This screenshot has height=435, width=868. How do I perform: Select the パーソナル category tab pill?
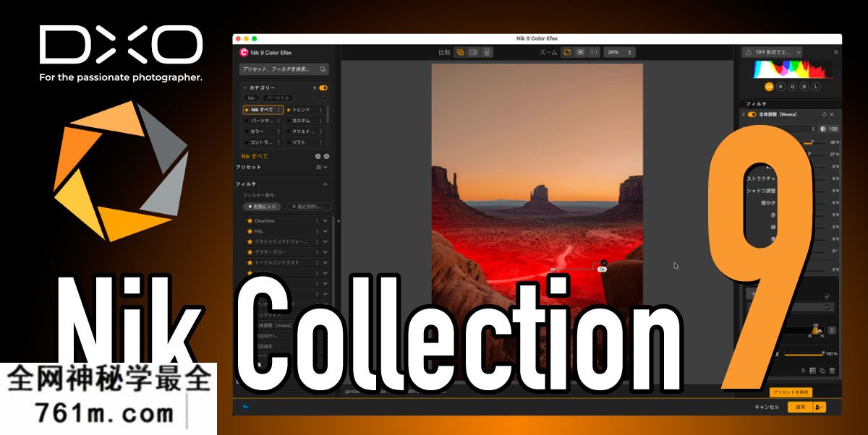point(278,98)
